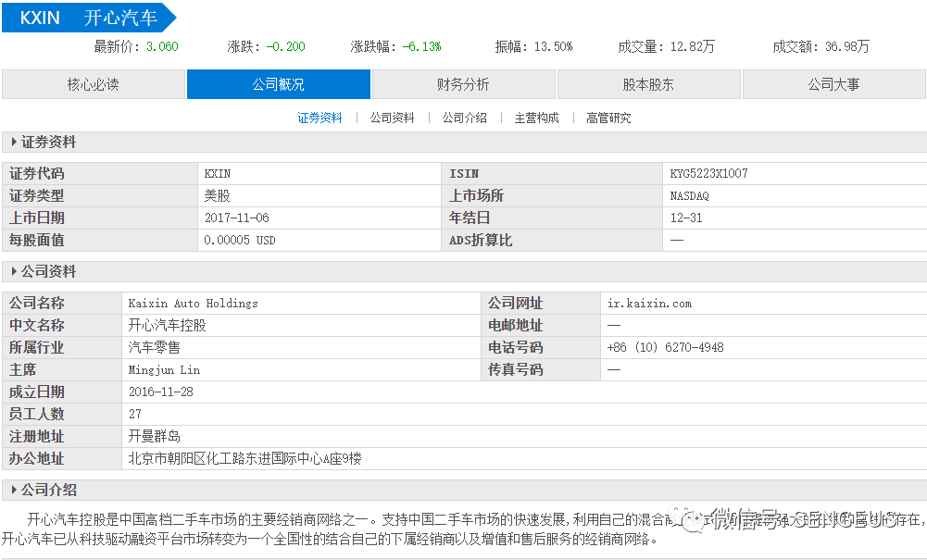Click the KXIN 开心汽车 header banner
This screenshot has height=560, width=927.
pyautogui.click(x=89, y=18)
